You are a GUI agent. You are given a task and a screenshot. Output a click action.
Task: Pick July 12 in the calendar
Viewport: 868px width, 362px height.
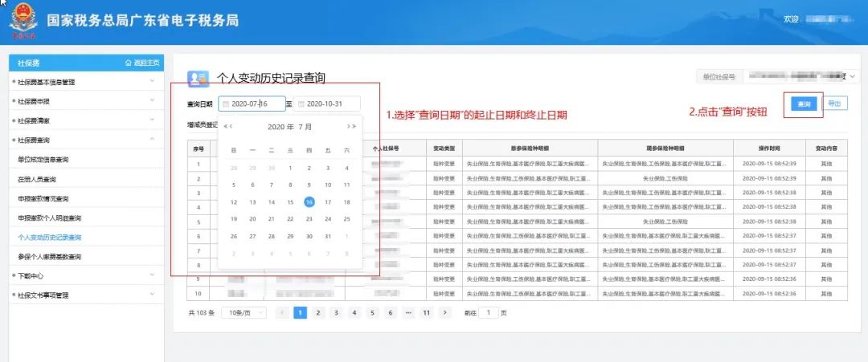[234, 202]
